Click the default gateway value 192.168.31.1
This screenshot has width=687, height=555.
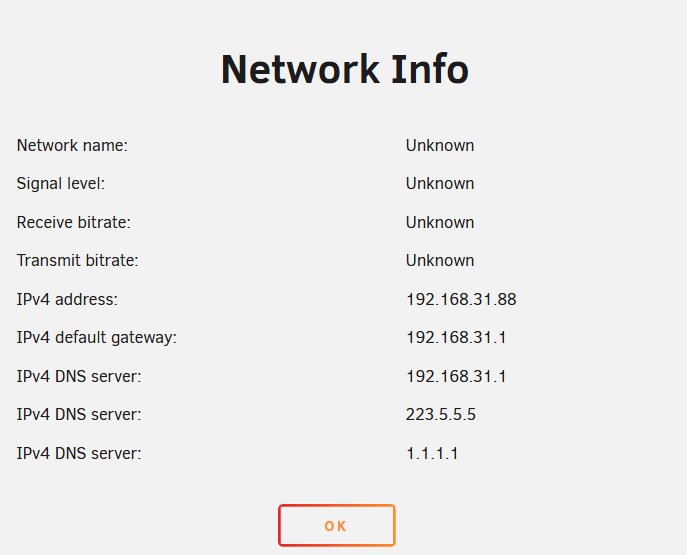coord(456,337)
